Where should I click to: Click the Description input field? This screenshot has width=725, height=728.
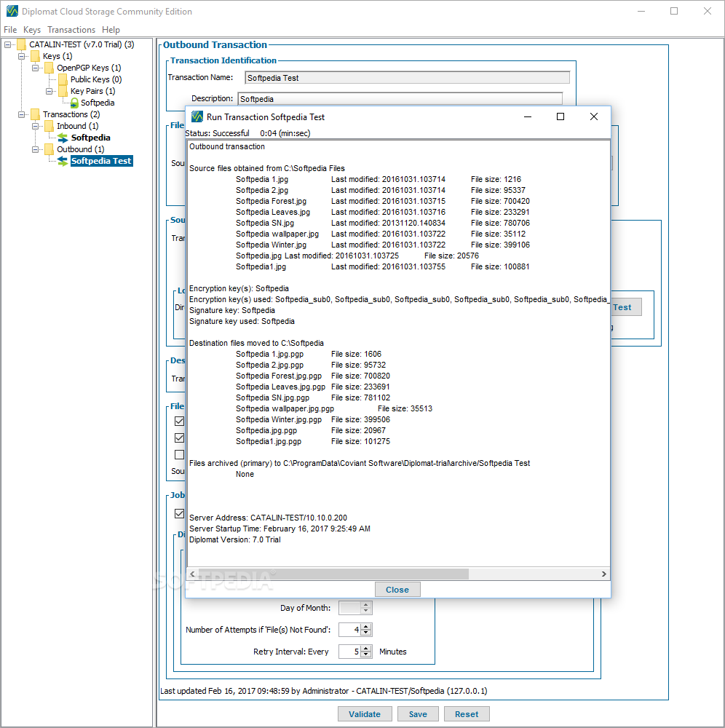point(400,99)
